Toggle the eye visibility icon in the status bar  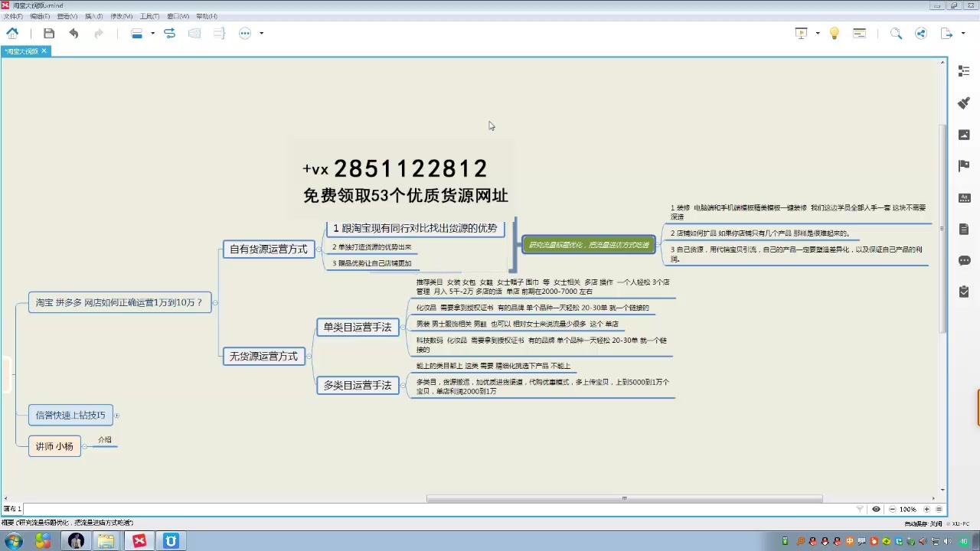876,509
